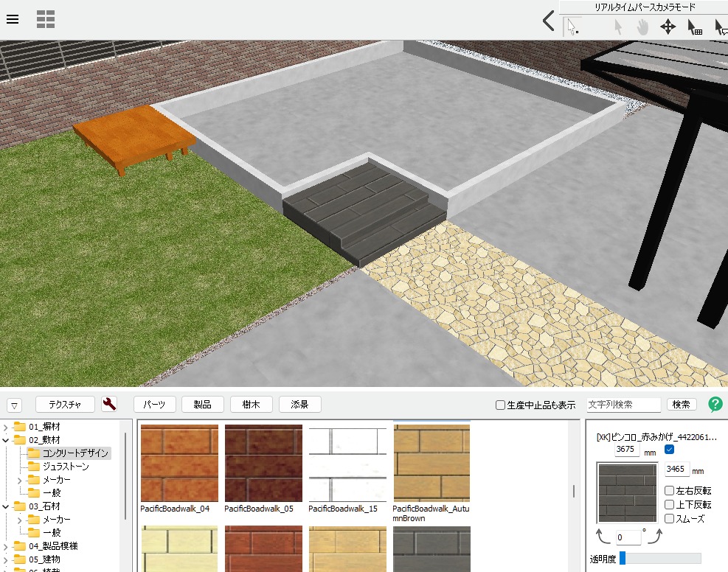Enable the 生産中止品も表示 checkbox
The height and width of the screenshot is (572, 728).
point(501,405)
